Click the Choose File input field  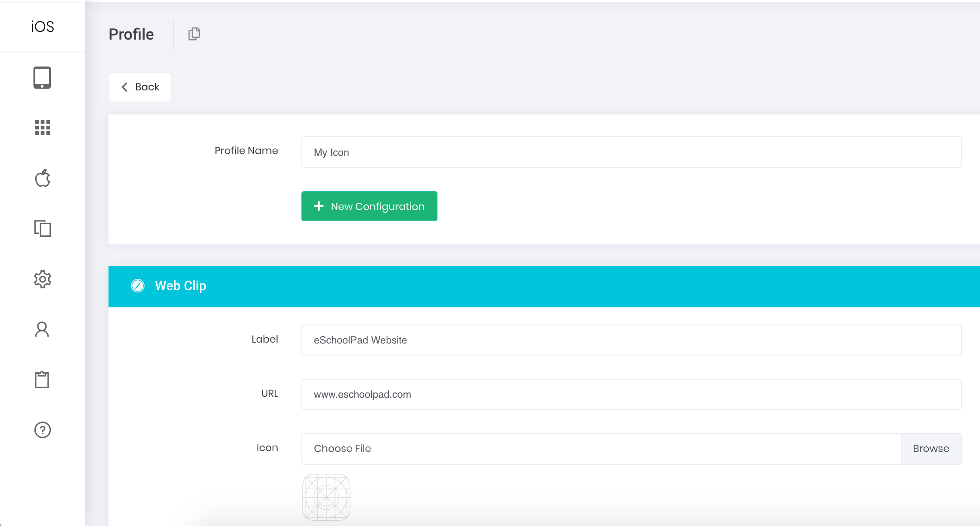pos(601,449)
